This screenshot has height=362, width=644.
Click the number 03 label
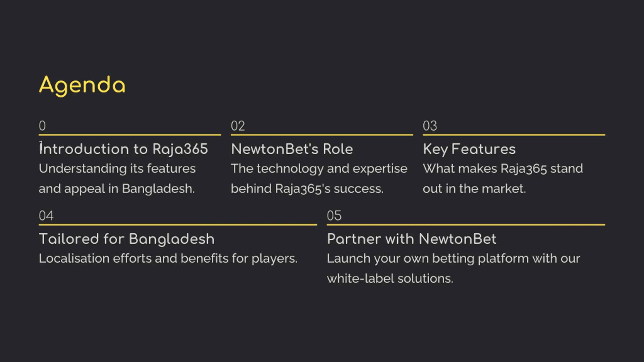click(430, 126)
